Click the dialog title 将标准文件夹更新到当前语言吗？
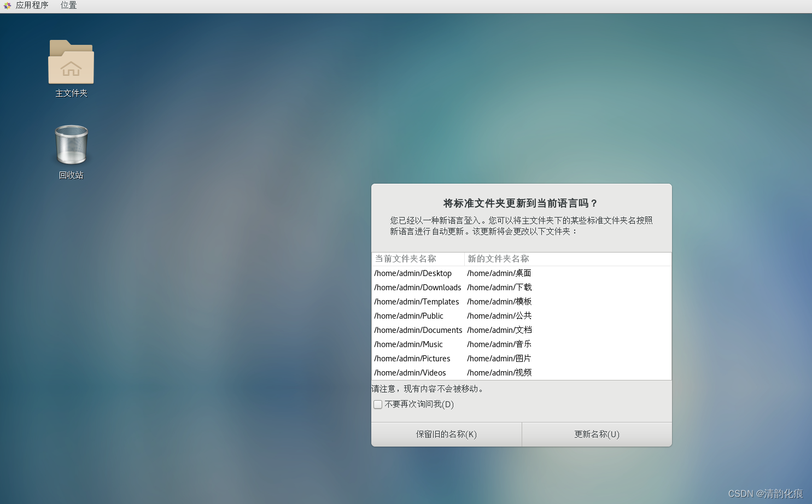Image resolution: width=812 pixels, height=504 pixels. point(521,203)
